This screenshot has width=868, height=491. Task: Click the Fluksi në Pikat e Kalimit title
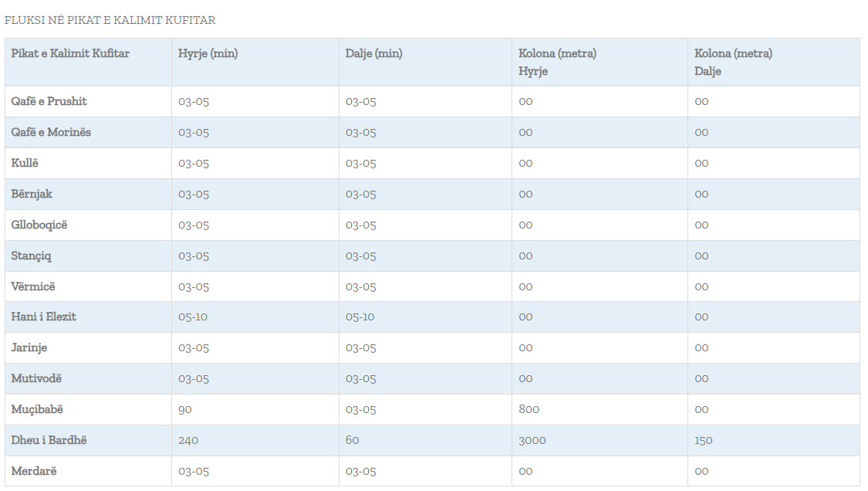[110, 21]
